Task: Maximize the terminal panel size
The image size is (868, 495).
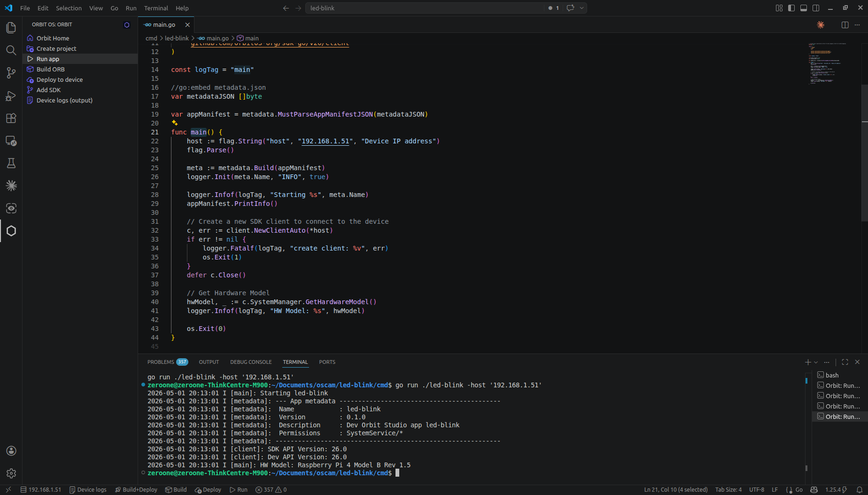Action: pos(845,362)
